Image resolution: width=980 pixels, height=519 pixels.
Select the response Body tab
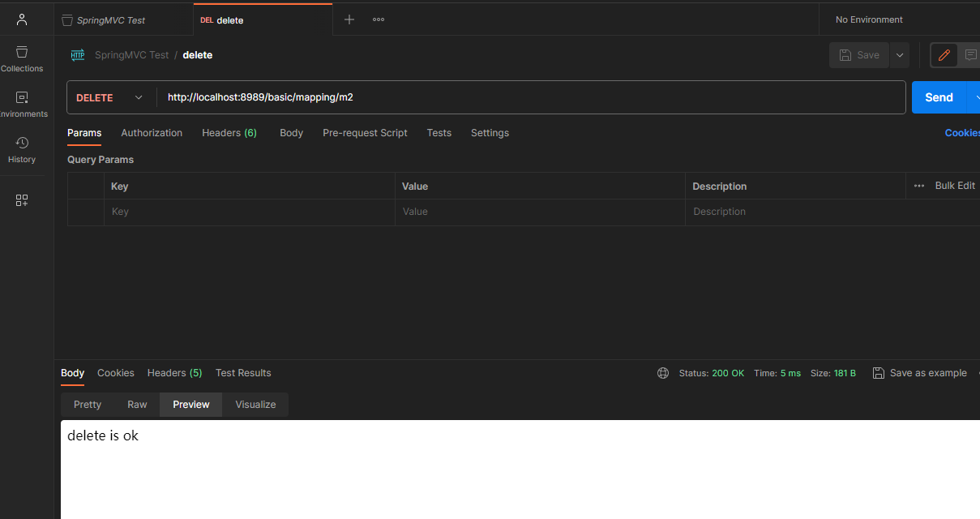[x=72, y=373]
